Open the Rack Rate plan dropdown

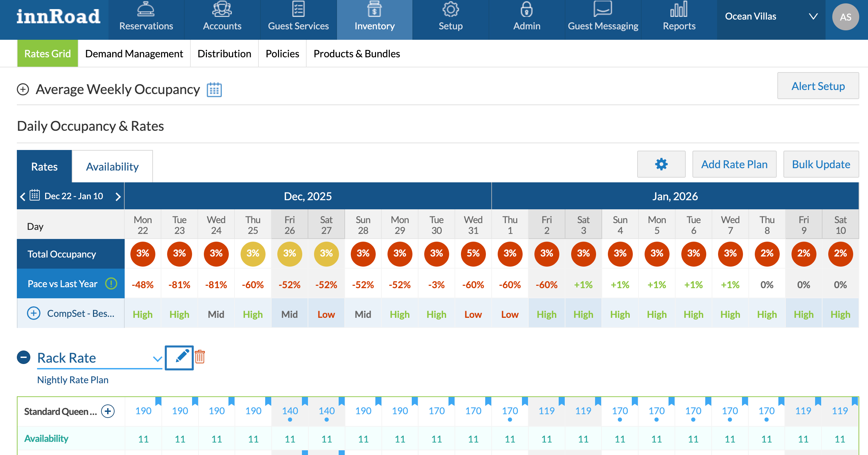point(157,359)
